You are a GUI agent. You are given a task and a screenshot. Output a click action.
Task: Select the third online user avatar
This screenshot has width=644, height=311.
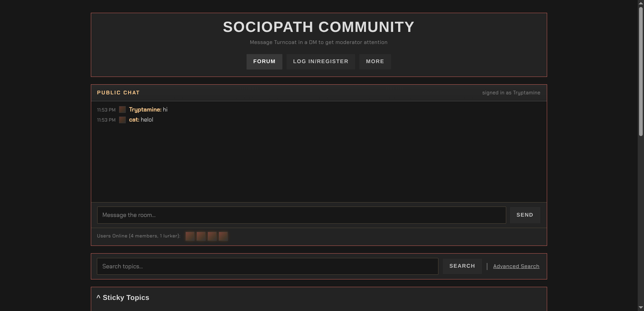coord(212,236)
